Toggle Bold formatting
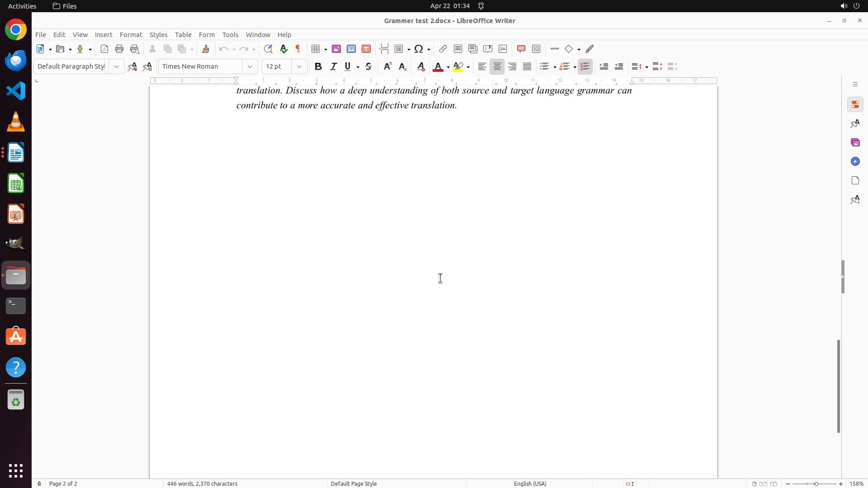Screen dimensions: 868x488 (x=318, y=66)
